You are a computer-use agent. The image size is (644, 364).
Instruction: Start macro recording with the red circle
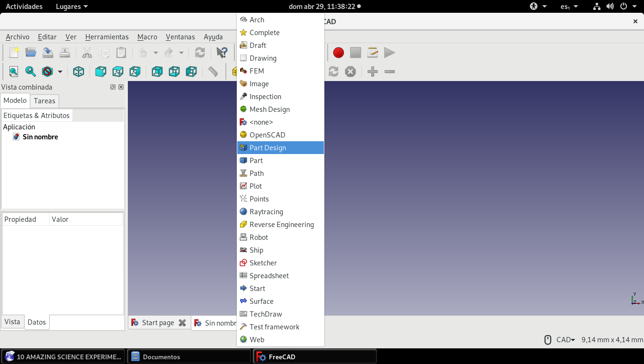pyautogui.click(x=338, y=53)
